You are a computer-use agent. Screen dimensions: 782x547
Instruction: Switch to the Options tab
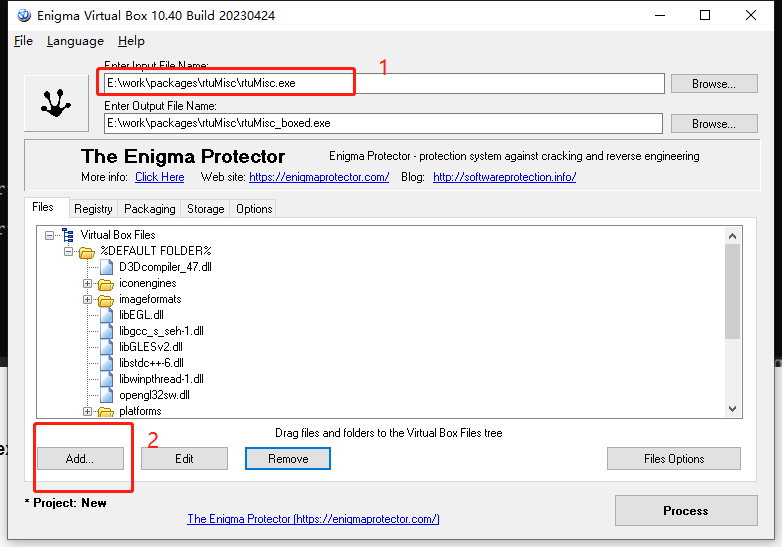[x=254, y=209]
